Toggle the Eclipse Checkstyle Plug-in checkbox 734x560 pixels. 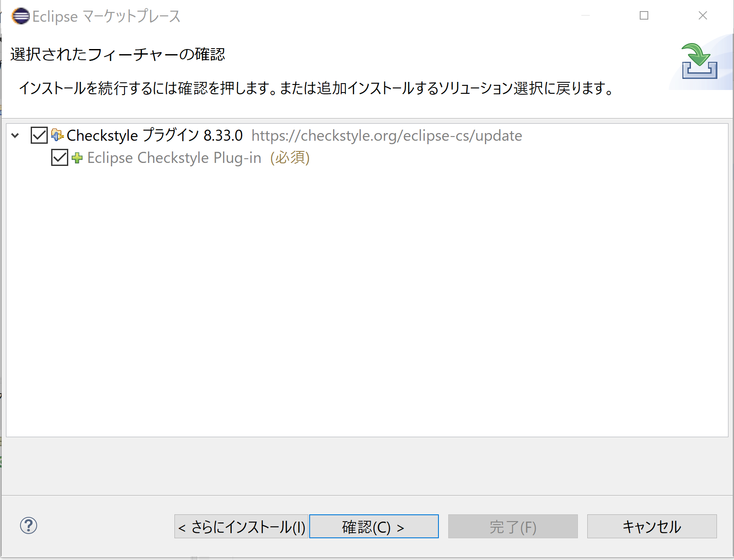point(59,157)
